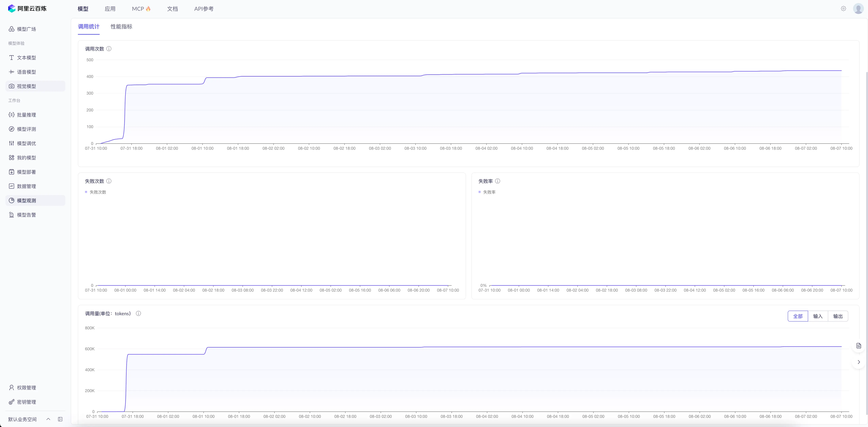Go to 模型广场 page
The height and width of the screenshot is (427, 868).
pos(35,29)
